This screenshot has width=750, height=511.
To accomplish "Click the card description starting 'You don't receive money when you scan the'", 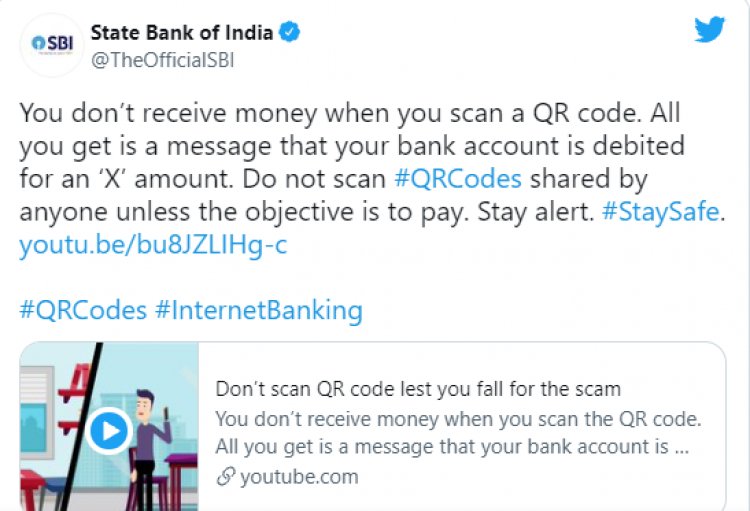I will [x=458, y=433].
